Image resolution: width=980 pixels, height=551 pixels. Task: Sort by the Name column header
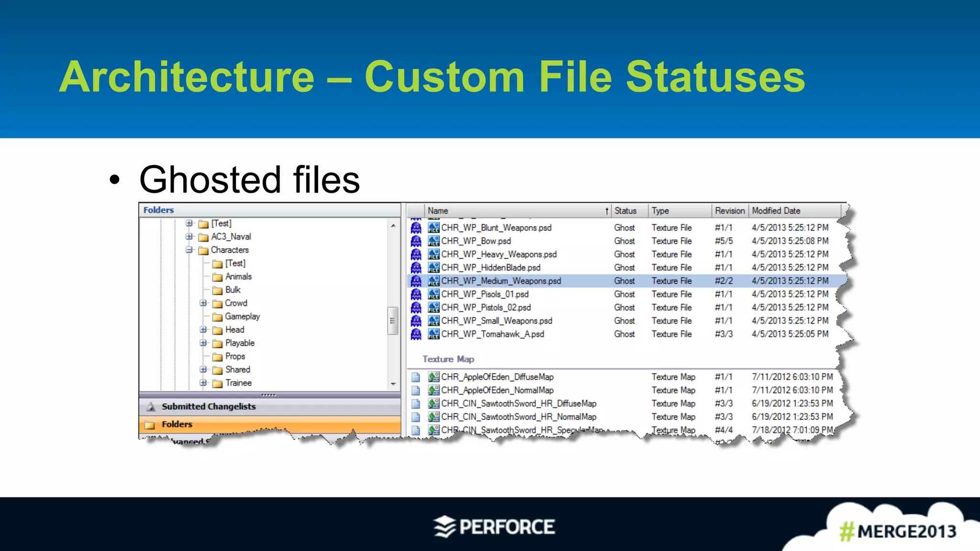518,210
